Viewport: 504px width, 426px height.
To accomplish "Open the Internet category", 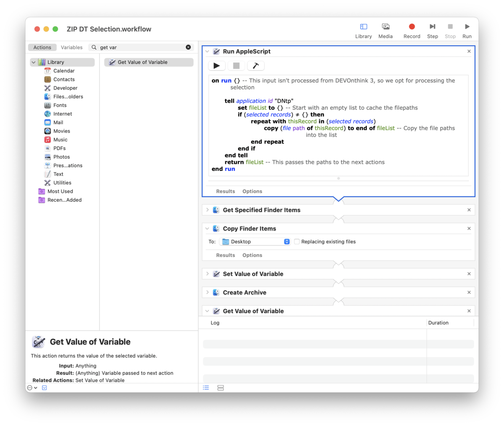I will [x=63, y=114].
